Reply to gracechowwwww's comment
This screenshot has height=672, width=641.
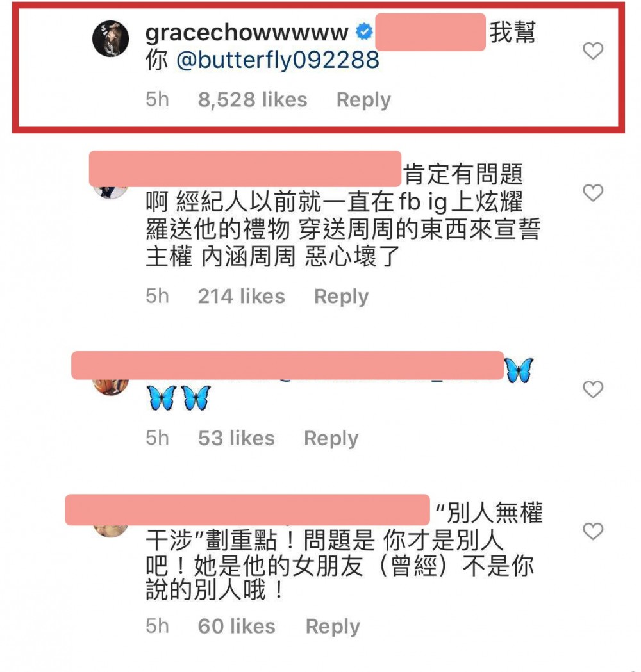coord(363,100)
